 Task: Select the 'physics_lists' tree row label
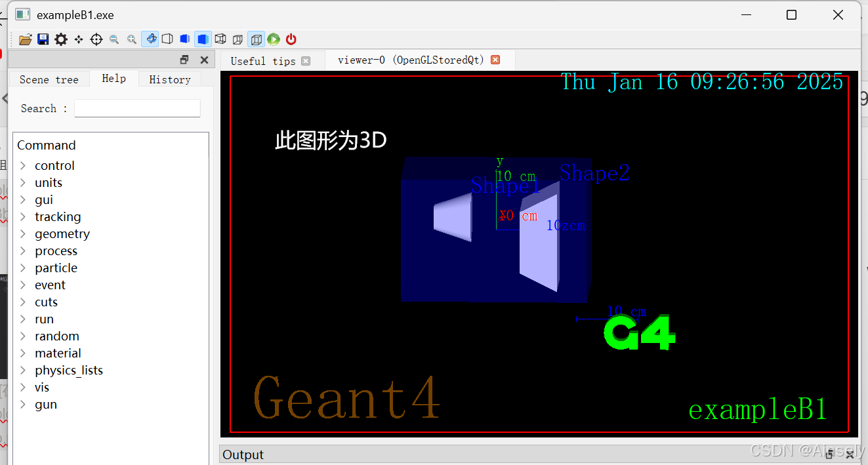69,370
